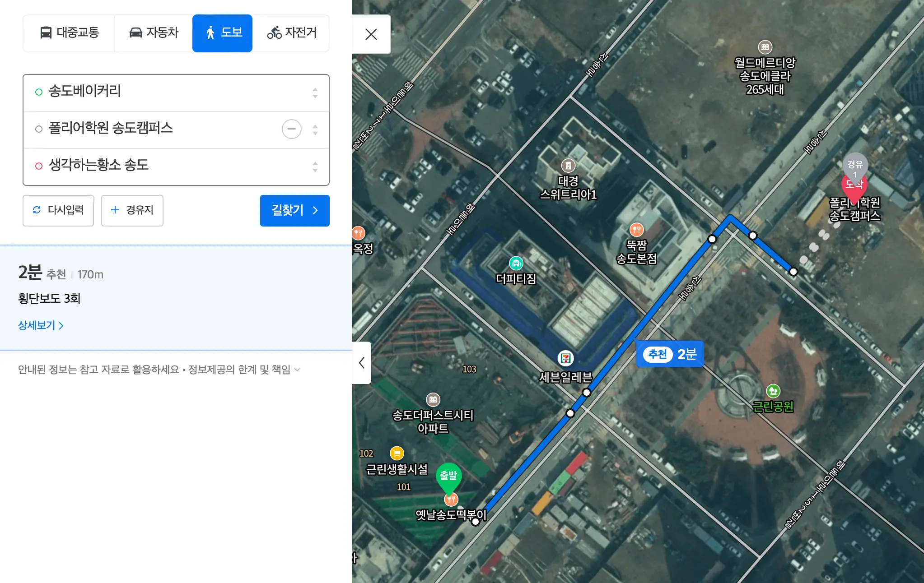Open the 세븐일레븐 convenience store icon

coord(565,358)
